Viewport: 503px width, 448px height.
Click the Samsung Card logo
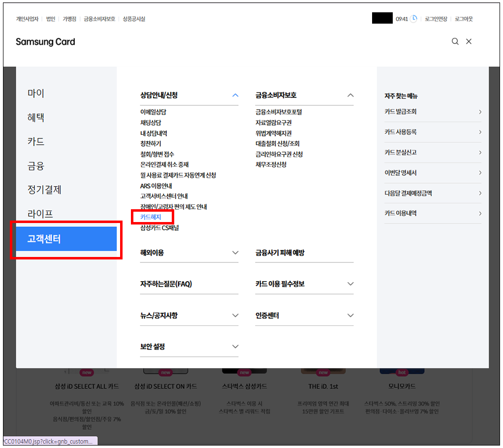coord(45,42)
